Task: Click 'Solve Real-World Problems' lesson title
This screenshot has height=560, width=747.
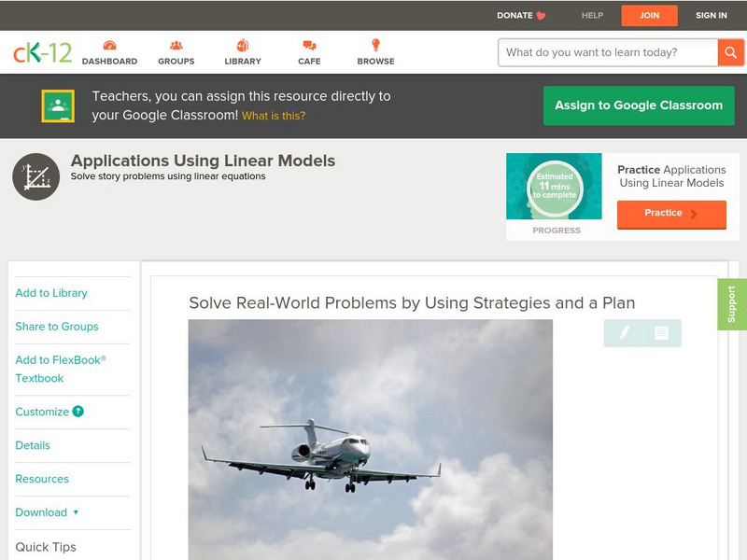Action: [412, 302]
